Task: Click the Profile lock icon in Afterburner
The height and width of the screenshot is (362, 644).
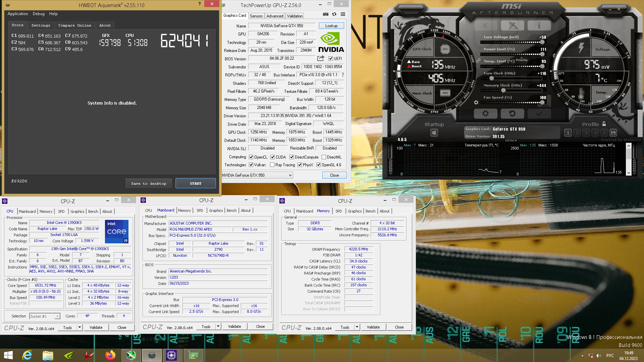Action: coord(604,124)
